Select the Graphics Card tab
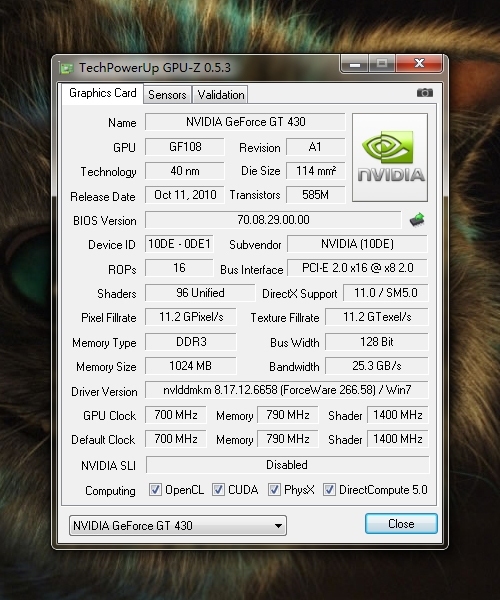 pyautogui.click(x=103, y=93)
